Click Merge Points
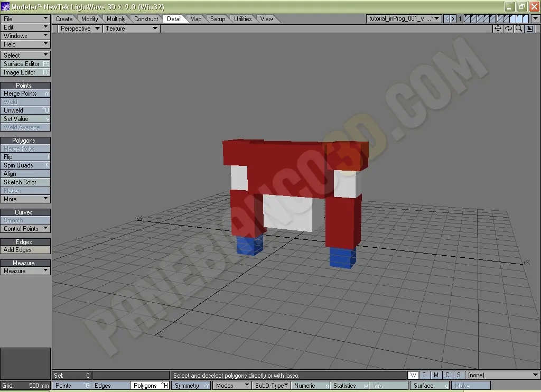 [25, 94]
